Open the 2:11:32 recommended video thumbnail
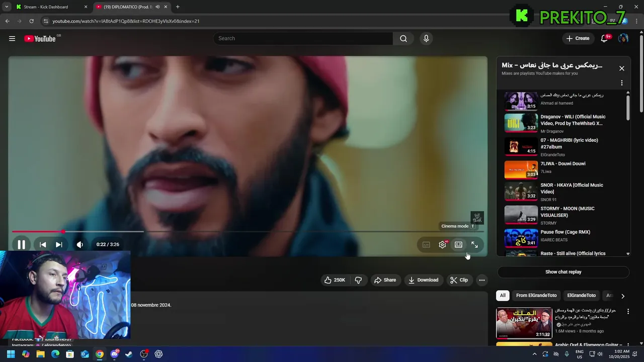Image resolution: width=644 pixels, height=362 pixels. tap(524, 323)
